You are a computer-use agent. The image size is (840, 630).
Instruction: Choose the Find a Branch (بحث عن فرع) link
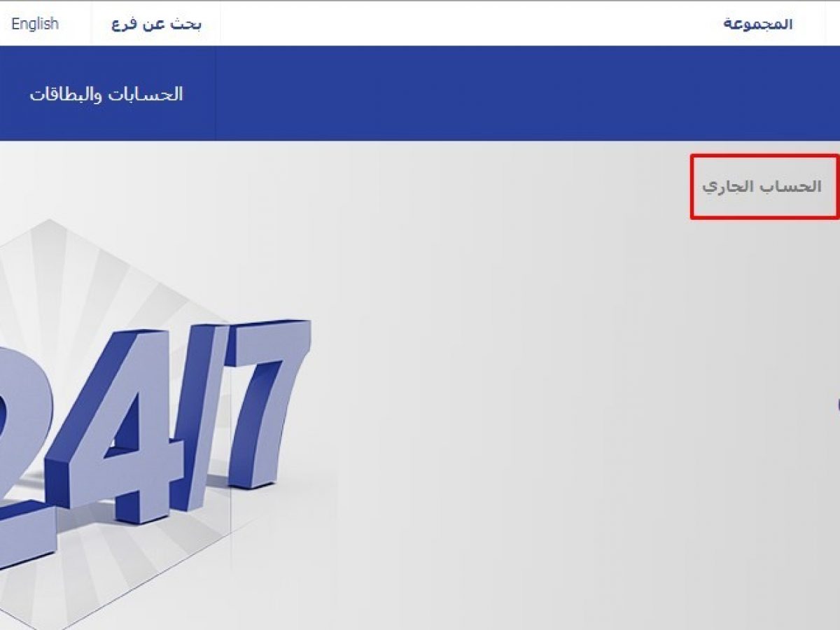pyautogui.click(x=156, y=24)
